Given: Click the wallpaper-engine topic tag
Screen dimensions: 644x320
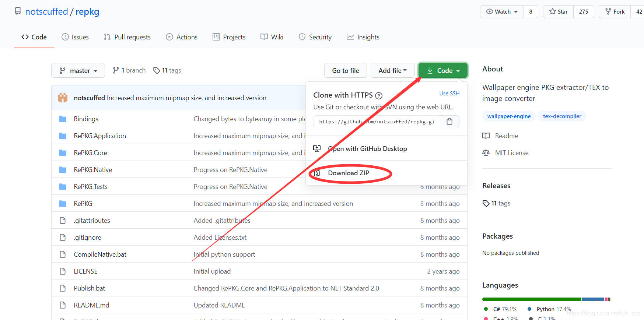Looking at the screenshot, I should tap(509, 116).
